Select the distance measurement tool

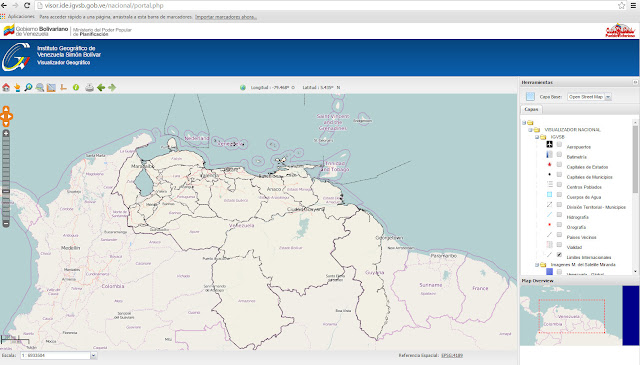point(63,87)
